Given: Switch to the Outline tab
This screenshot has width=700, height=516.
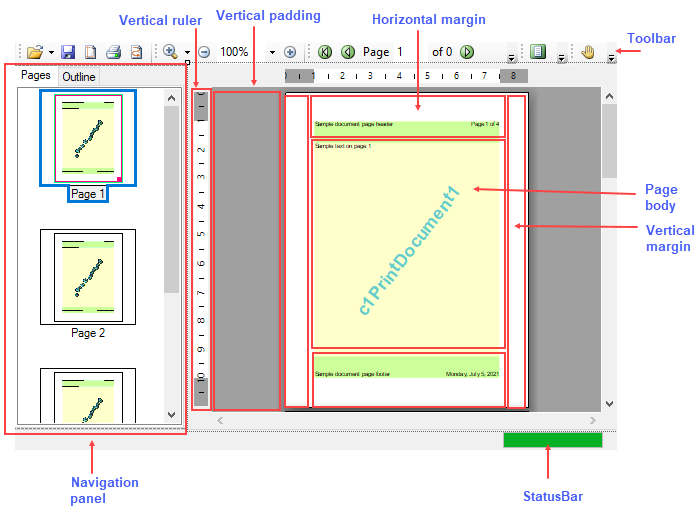Looking at the screenshot, I should click(79, 77).
